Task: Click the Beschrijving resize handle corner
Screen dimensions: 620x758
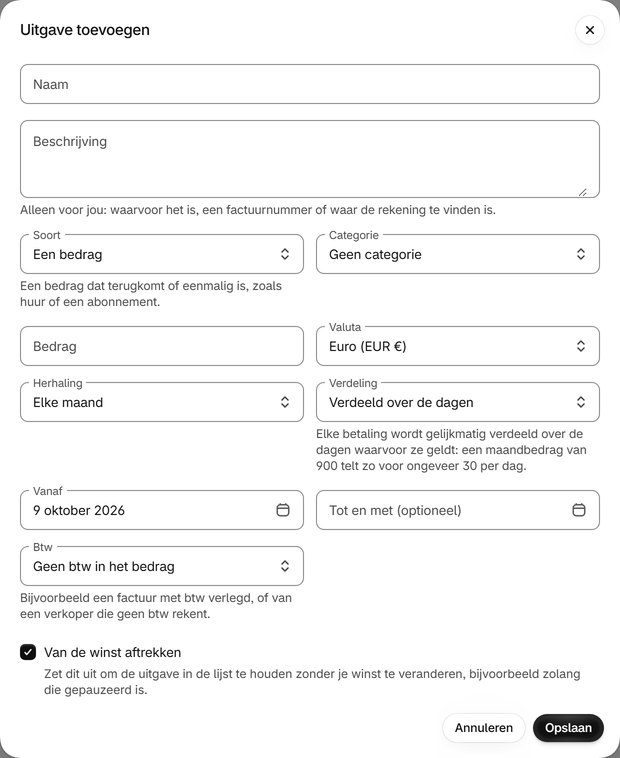Action: coord(583,192)
